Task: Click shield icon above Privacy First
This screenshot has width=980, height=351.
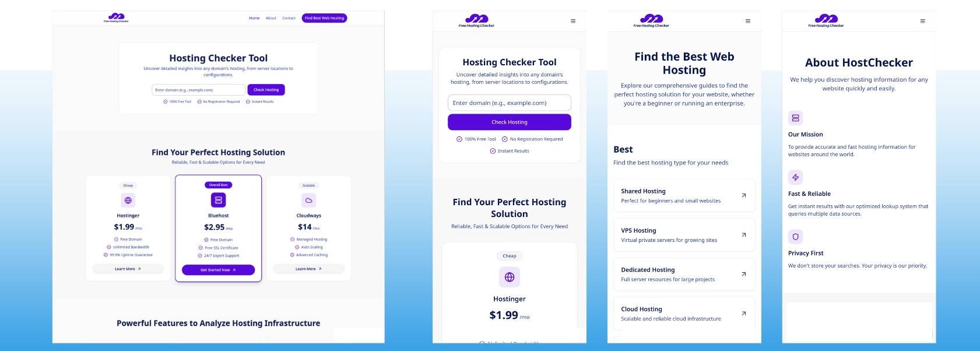Action: point(795,237)
